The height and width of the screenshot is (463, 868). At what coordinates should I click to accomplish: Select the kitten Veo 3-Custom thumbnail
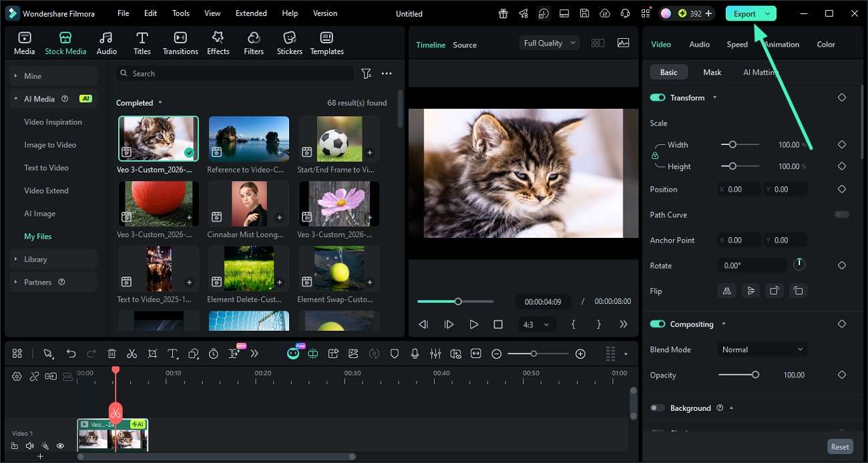click(x=158, y=138)
